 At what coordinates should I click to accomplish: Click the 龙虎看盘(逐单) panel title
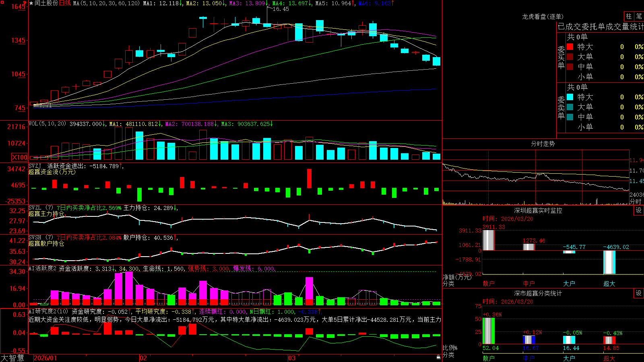click(x=543, y=16)
